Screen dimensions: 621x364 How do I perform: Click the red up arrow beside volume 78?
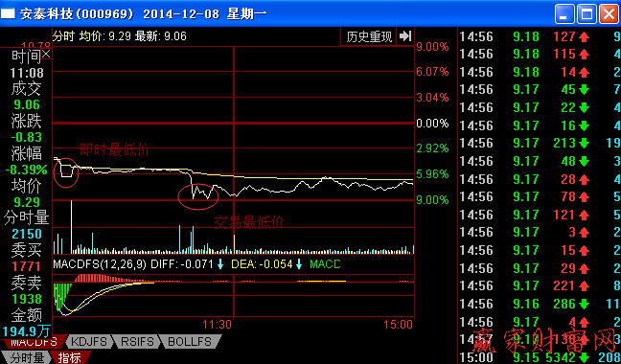pos(585,196)
